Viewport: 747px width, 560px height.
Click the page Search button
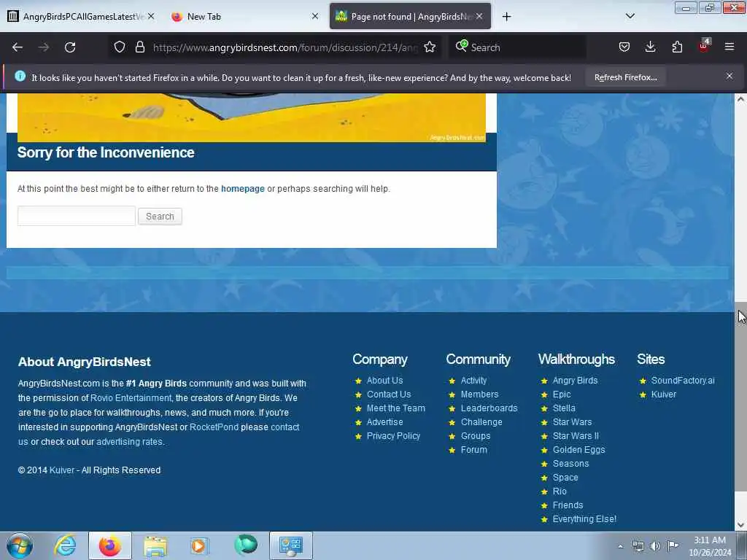(x=160, y=216)
